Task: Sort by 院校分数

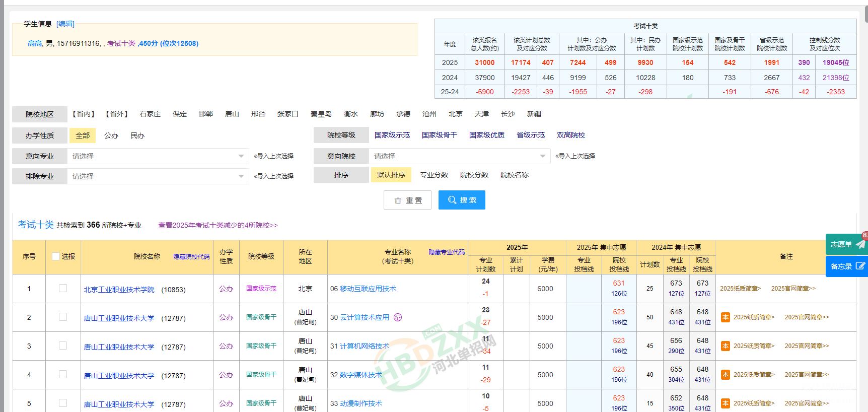Action: coord(474,175)
